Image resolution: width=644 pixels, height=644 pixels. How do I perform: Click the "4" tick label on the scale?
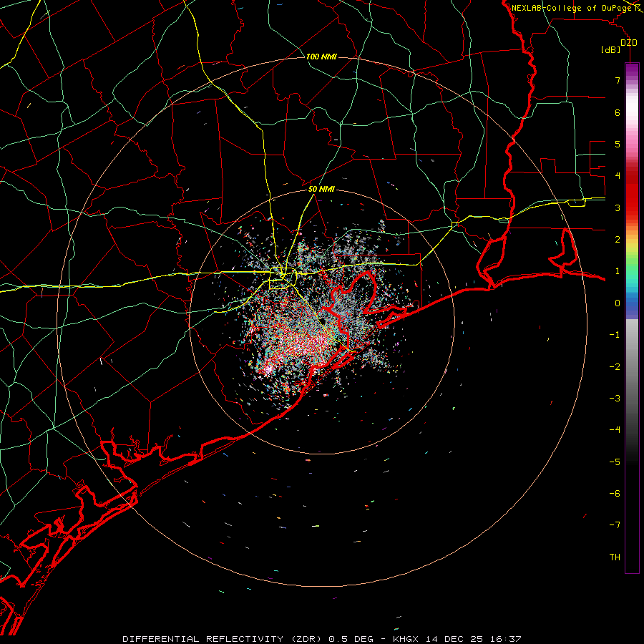pyautogui.click(x=618, y=176)
